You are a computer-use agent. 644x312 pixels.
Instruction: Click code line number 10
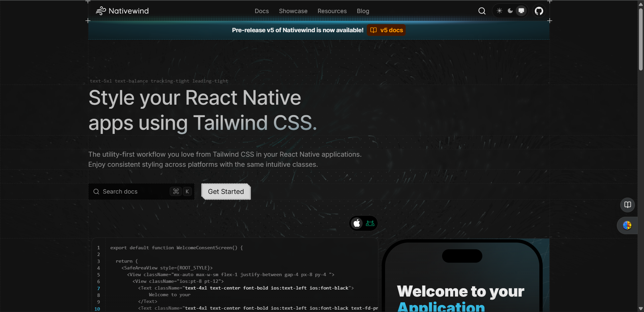point(97,309)
